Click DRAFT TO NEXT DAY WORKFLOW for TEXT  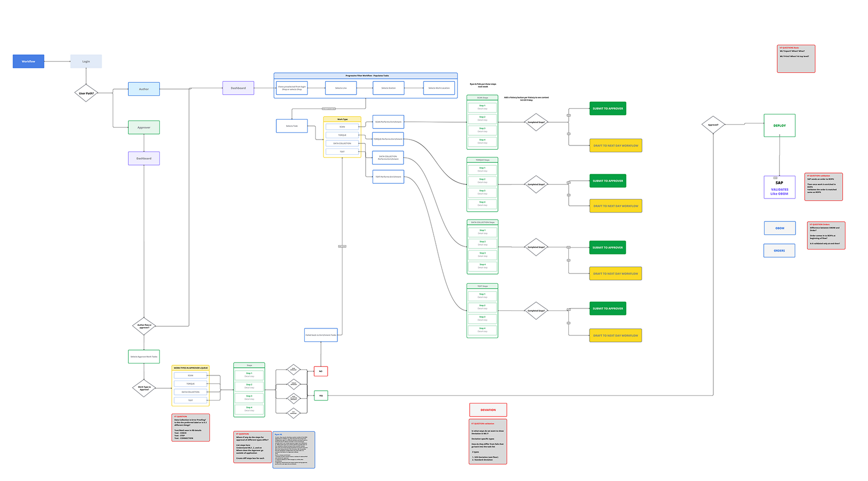coord(616,336)
